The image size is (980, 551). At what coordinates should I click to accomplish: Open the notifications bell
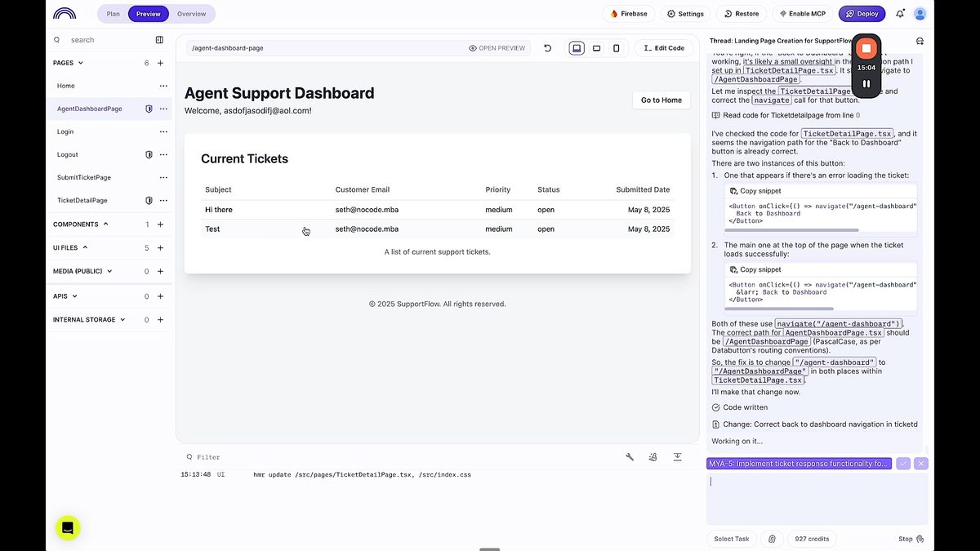900,14
